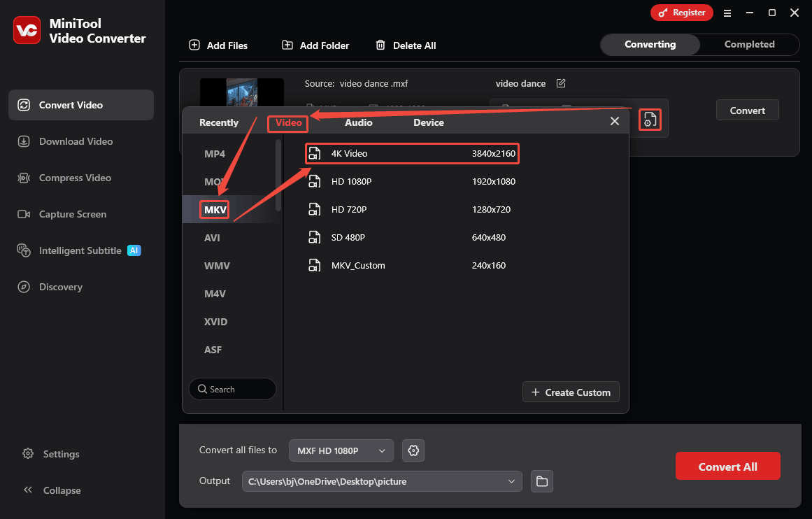The image size is (812, 519).
Task: Open conversion settings via the gear icon
Action: [x=413, y=450]
